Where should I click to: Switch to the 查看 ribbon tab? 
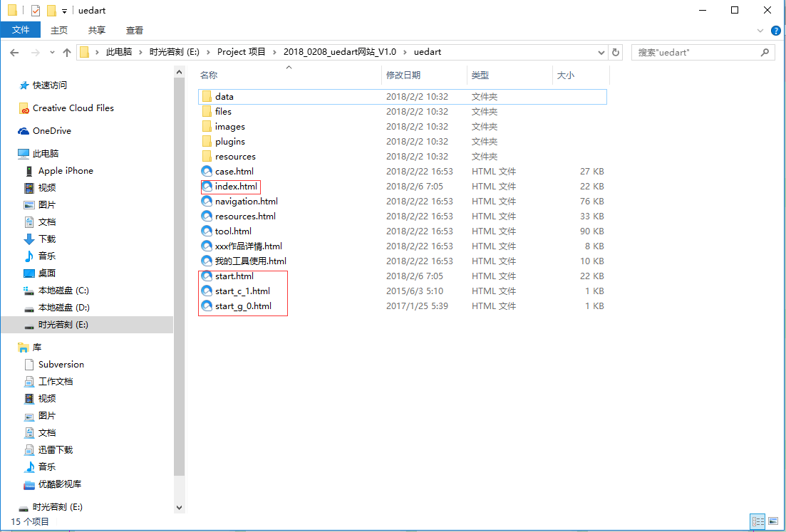(135, 30)
